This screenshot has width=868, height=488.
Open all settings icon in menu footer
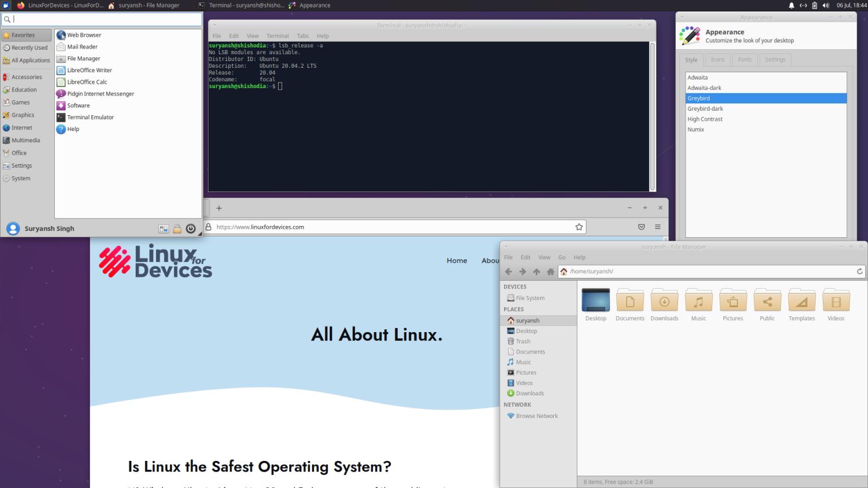(163, 229)
